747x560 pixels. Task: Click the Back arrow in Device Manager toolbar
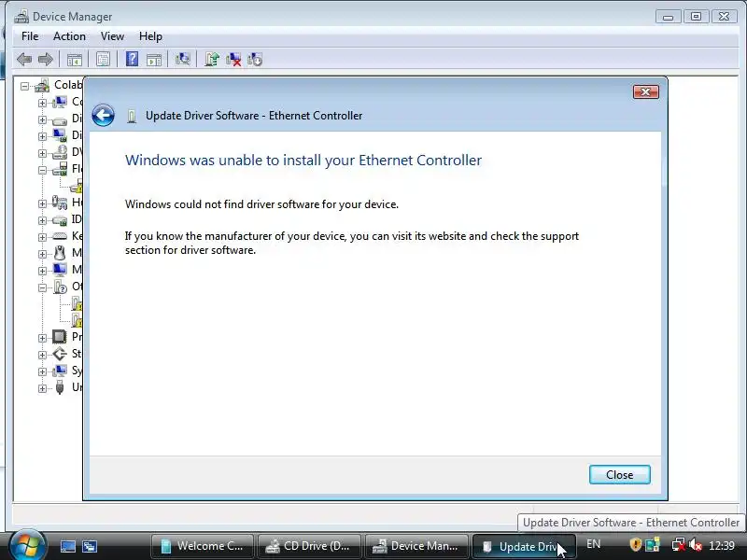[x=24, y=60]
